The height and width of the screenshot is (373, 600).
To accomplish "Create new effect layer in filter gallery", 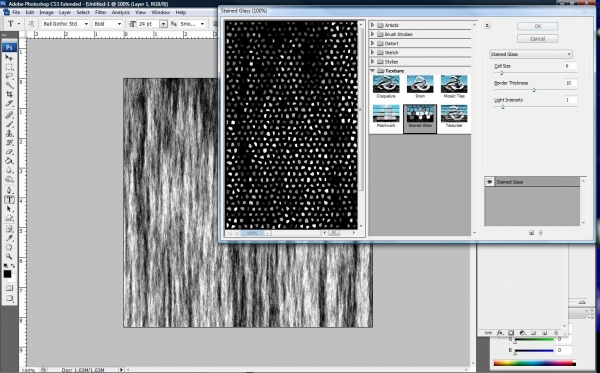I will click(531, 233).
